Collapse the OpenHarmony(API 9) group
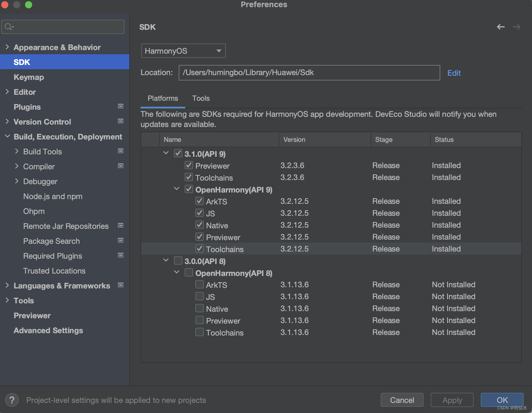The height and width of the screenshot is (413, 532). coord(177,189)
